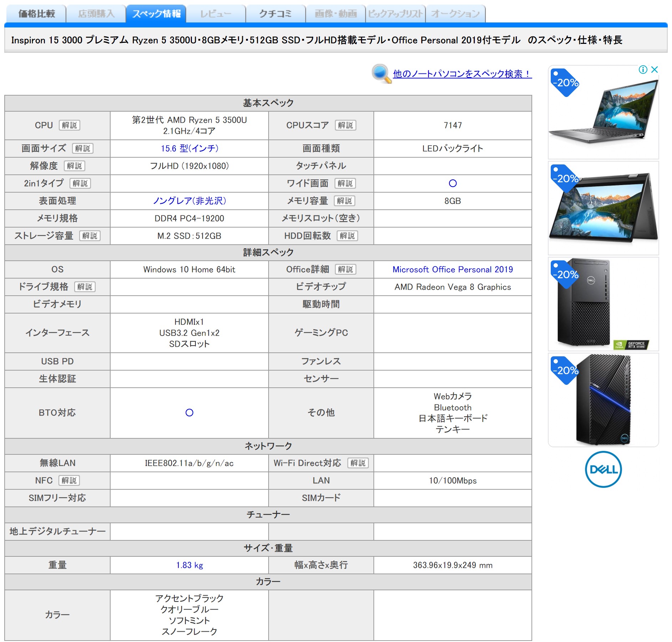Go to the クチコミ tab
Image resolution: width=672 pixels, height=642 pixels.
click(276, 14)
